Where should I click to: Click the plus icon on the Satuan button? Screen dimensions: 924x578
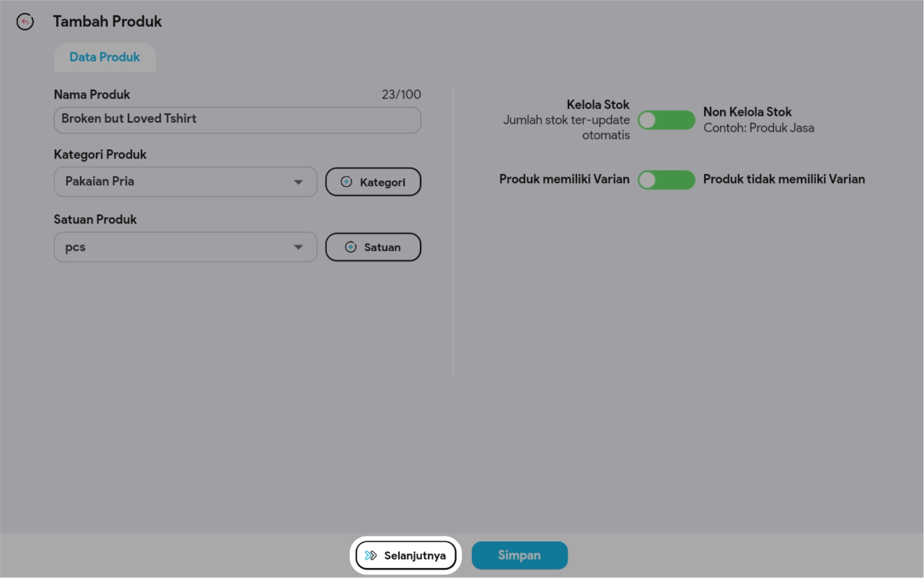click(351, 247)
